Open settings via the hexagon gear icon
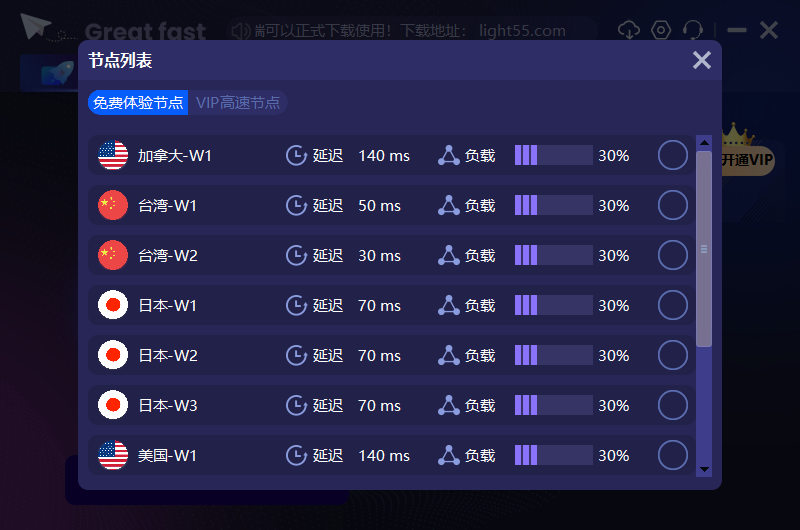This screenshot has width=800, height=530. coord(661,30)
